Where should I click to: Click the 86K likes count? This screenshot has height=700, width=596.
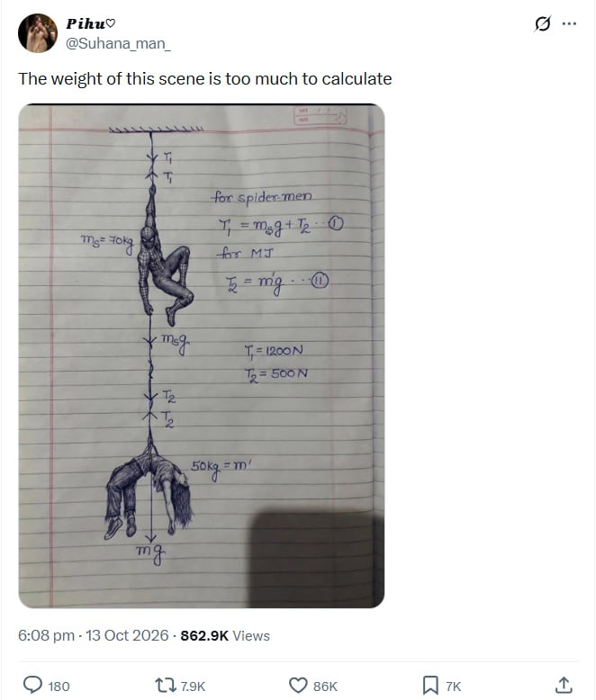click(325, 687)
